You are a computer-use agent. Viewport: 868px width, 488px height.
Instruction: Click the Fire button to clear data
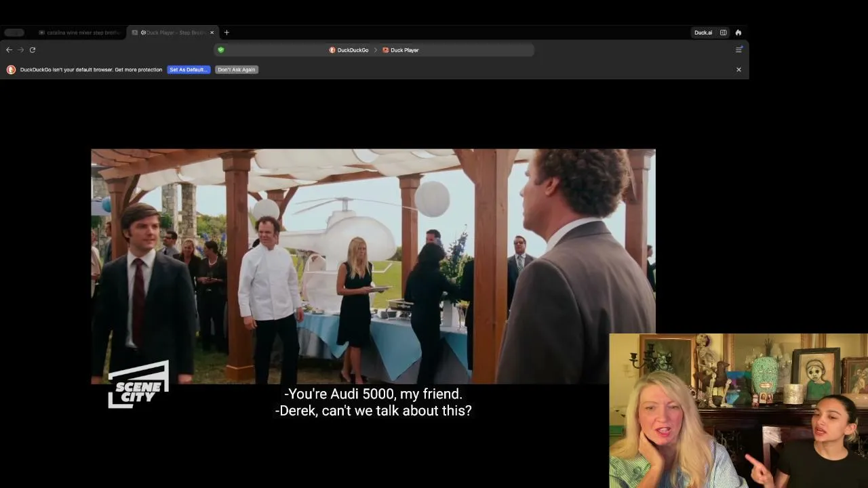(x=738, y=33)
